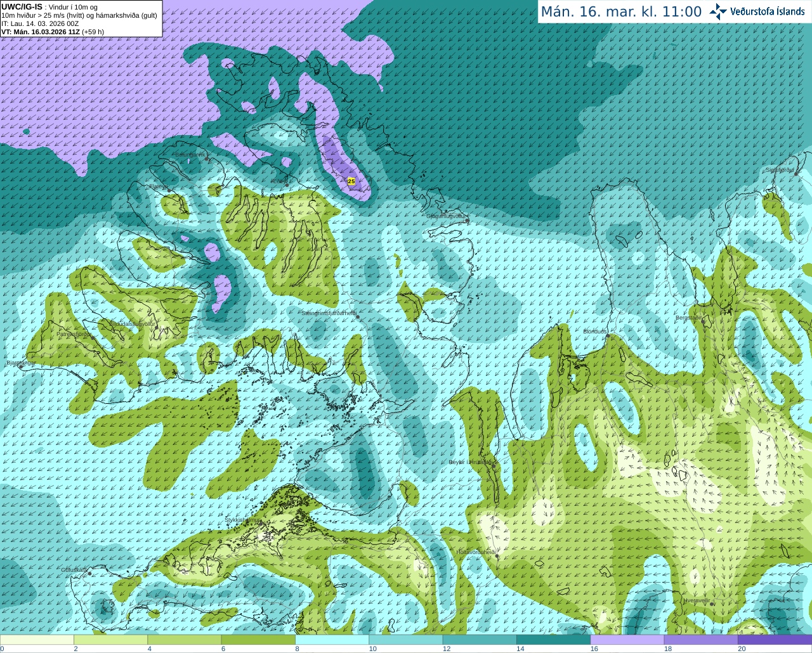Click the 14–16 m/s dark teal legend swatch
The width and height of the screenshot is (812, 653).
point(553,640)
